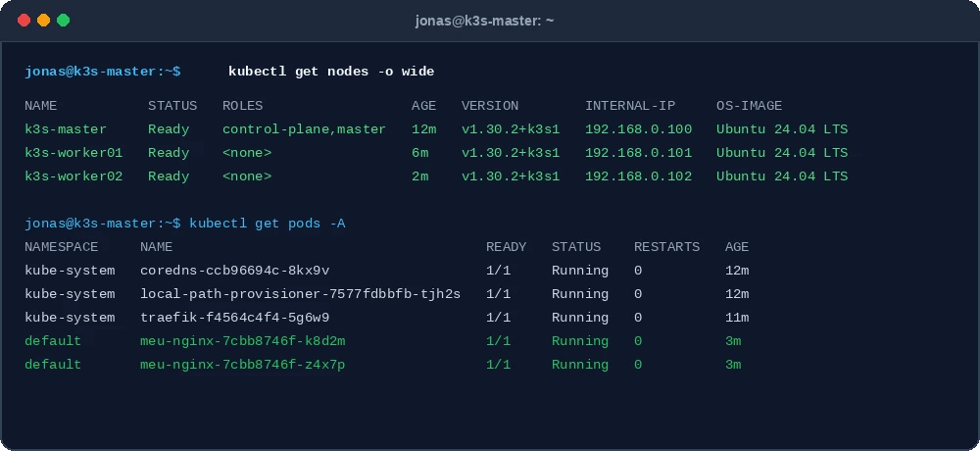The width and height of the screenshot is (980, 451).
Task: Click the red close window button
Action: (x=24, y=21)
